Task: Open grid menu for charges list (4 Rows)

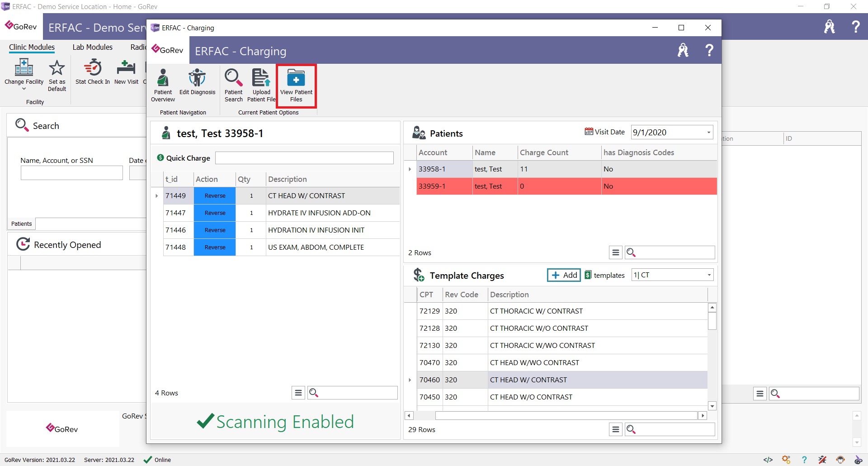Action: point(298,393)
